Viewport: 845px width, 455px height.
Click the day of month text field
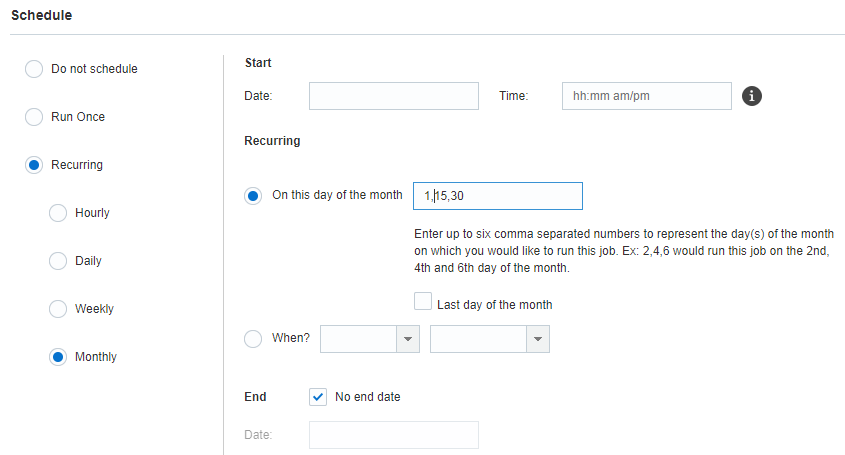[x=497, y=196]
